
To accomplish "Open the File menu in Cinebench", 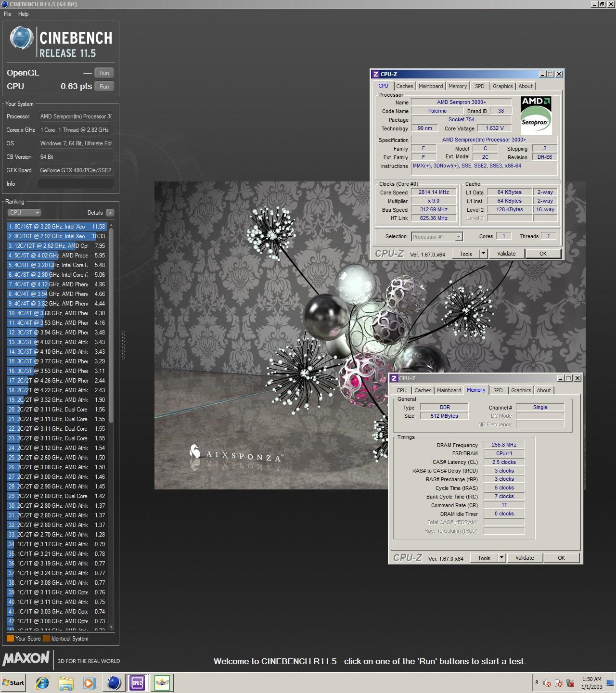I will [8, 14].
